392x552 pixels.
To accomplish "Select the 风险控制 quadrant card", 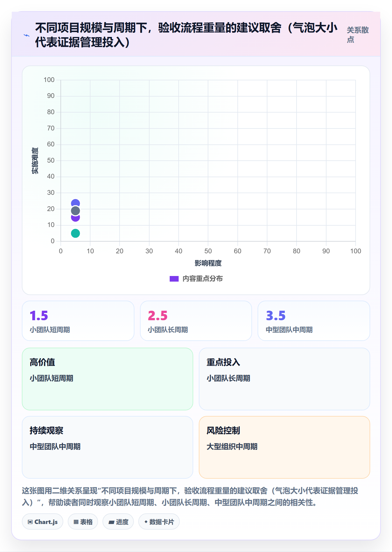I will click(x=284, y=447).
